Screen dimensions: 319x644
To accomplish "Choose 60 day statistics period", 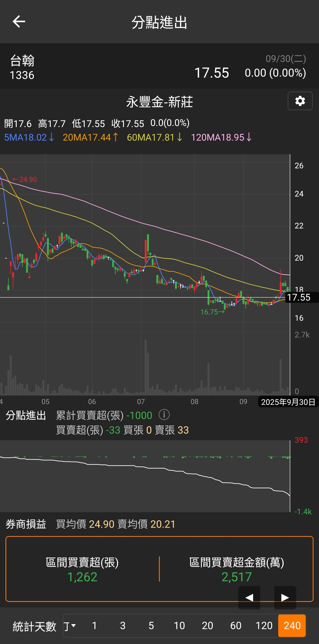I will coord(236,626).
